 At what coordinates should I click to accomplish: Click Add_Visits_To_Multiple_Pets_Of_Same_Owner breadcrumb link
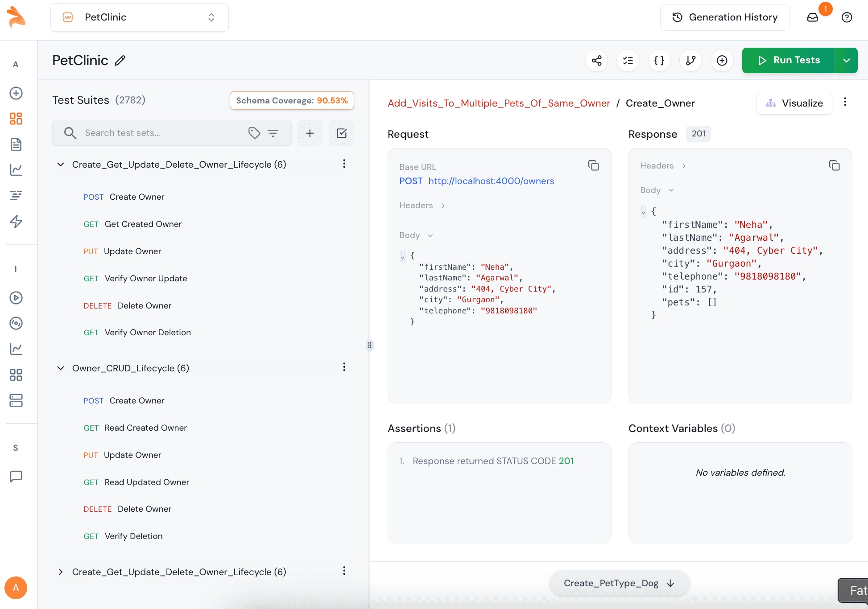[499, 103]
